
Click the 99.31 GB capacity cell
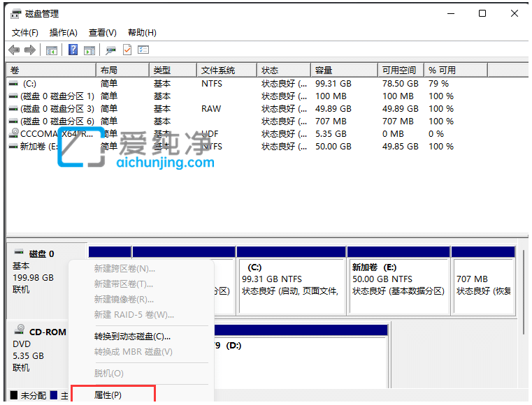(x=333, y=84)
